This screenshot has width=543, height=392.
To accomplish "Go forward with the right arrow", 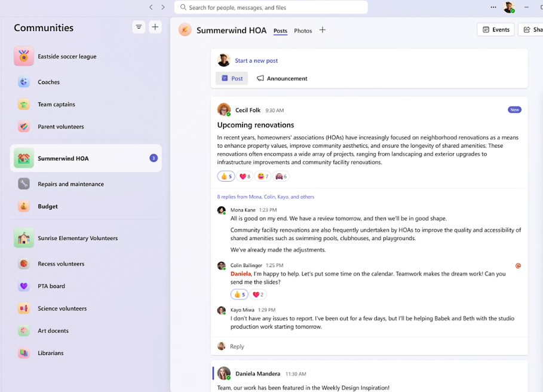I will coord(162,7).
